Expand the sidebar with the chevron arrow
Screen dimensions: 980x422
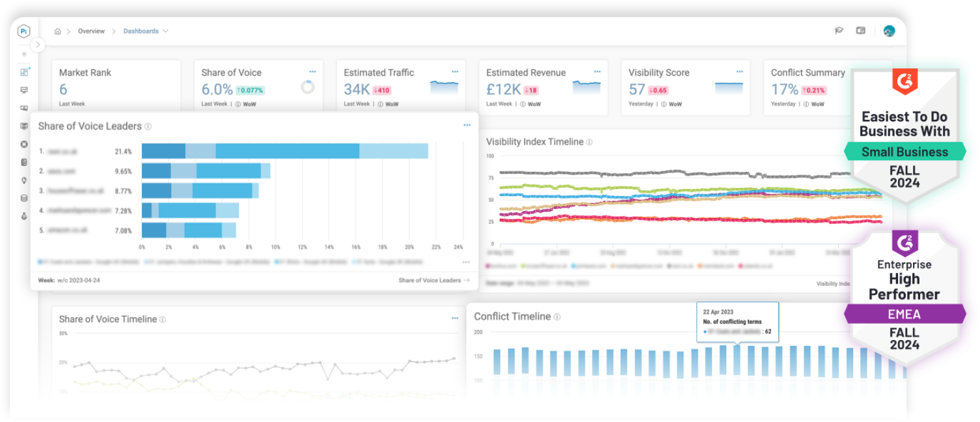coord(38,45)
